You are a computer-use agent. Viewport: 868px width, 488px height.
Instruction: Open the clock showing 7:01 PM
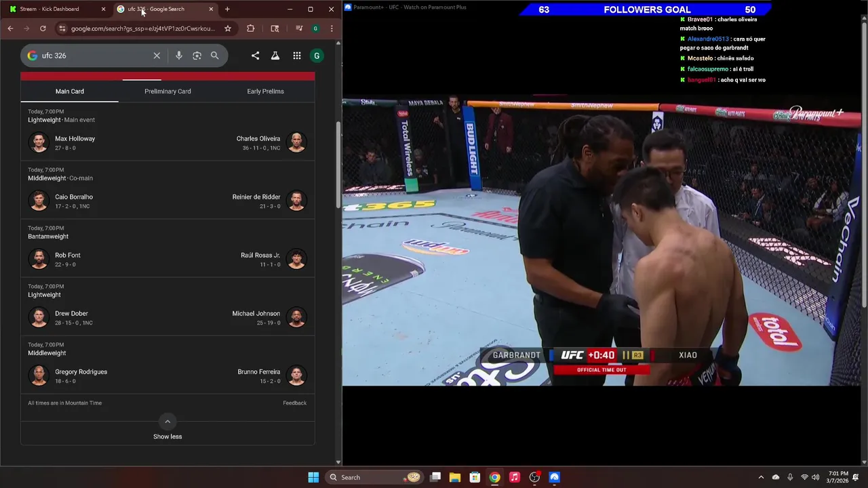coord(838,477)
